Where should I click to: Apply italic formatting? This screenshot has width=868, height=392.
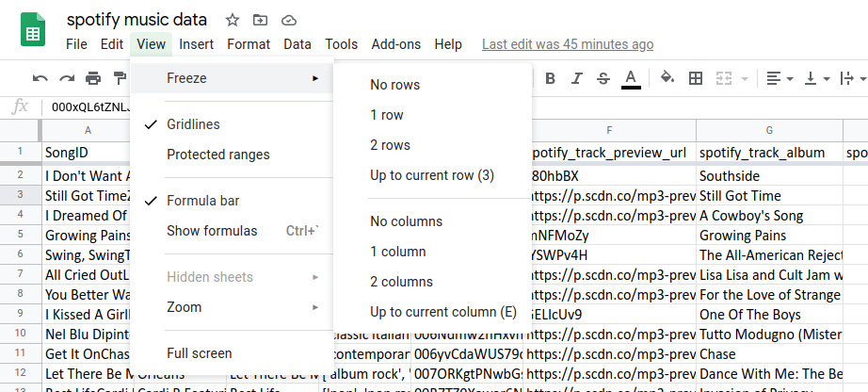(577, 78)
